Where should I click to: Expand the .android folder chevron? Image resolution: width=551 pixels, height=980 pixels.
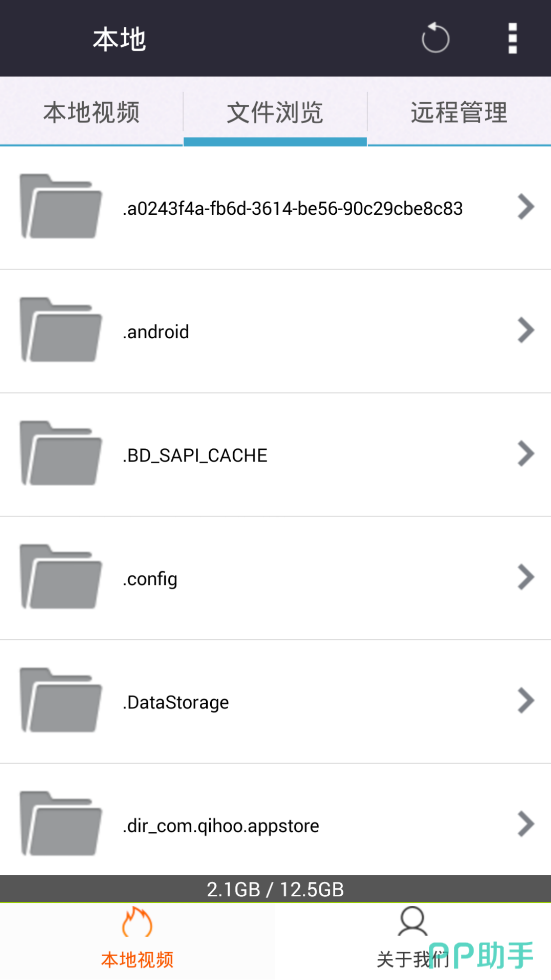[526, 330]
